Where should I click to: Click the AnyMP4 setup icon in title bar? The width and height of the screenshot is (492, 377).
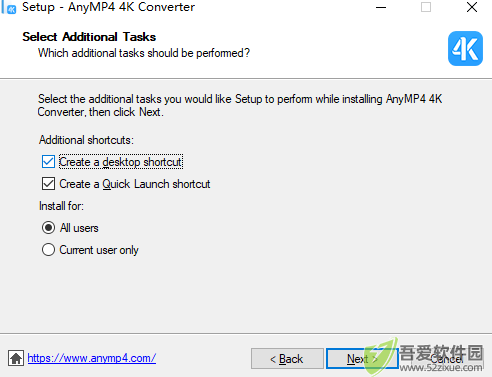click(x=10, y=8)
